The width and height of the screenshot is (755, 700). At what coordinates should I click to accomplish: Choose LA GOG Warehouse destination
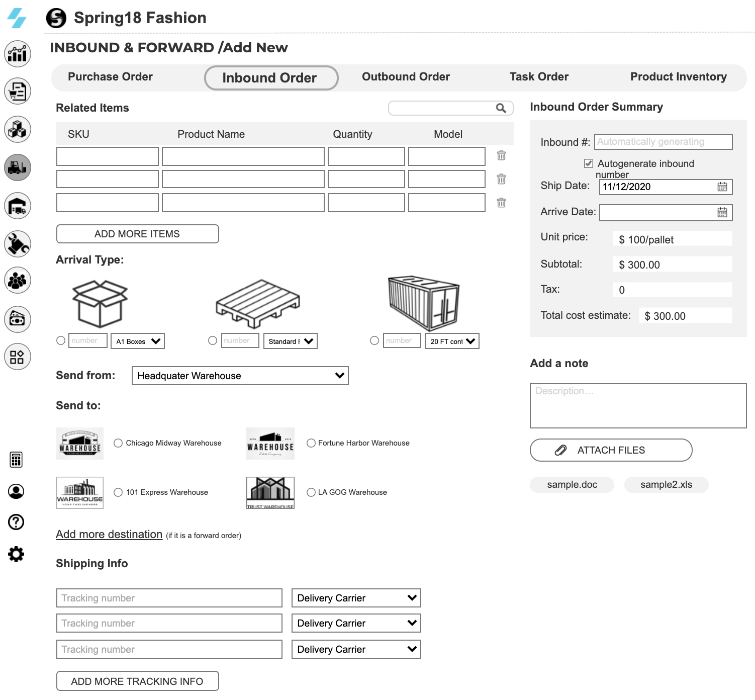click(x=311, y=492)
